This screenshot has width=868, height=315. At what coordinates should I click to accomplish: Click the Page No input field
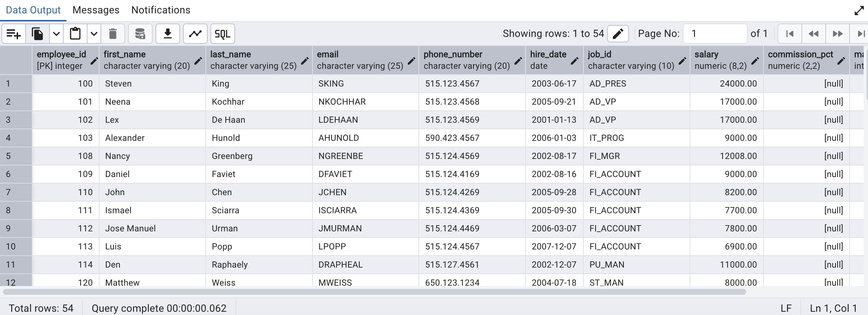pos(715,34)
